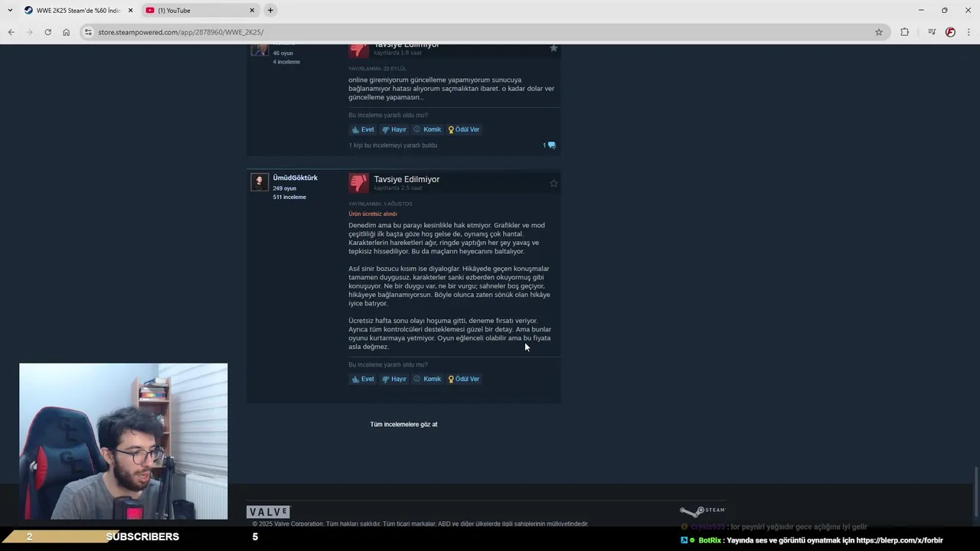Open the browser home page
The width and height of the screenshot is (980, 551).
(66, 32)
